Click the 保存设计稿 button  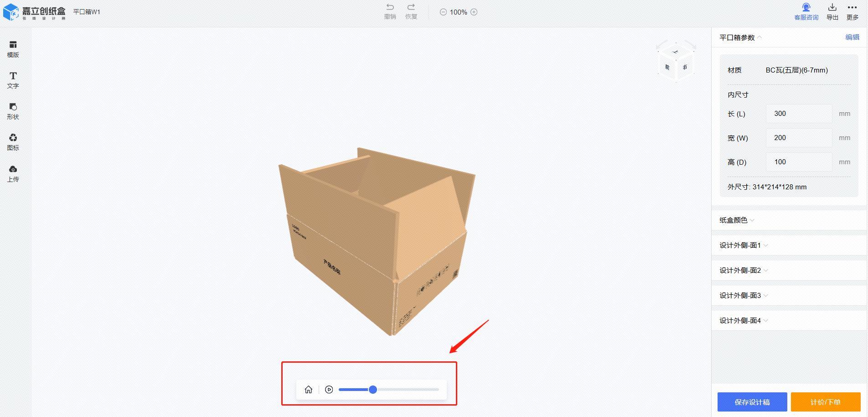pos(752,402)
